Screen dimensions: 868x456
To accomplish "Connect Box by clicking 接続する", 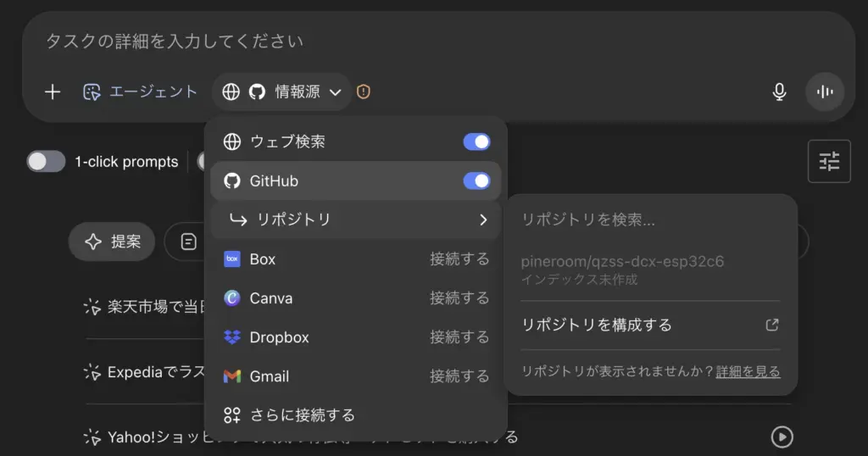I will click(459, 259).
